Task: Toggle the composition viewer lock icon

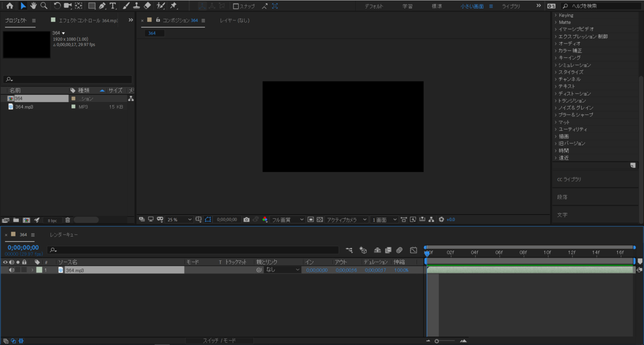Action: (158, 20)
